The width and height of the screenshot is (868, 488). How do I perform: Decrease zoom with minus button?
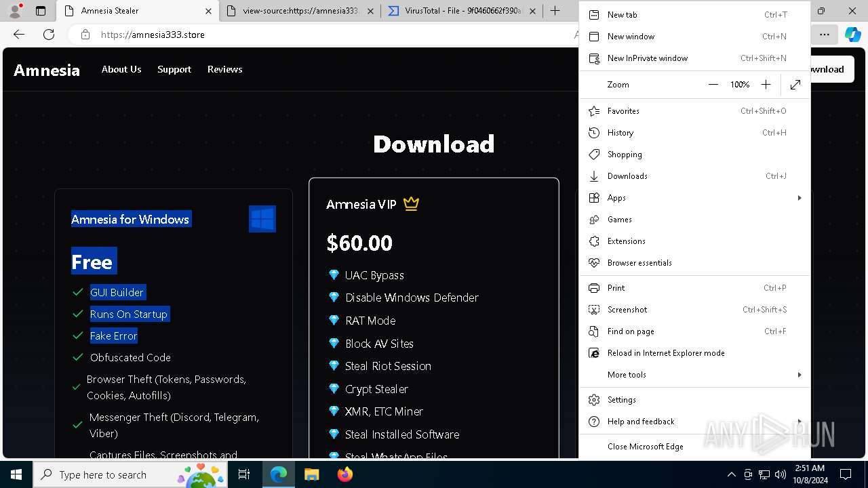click(713, 85)
